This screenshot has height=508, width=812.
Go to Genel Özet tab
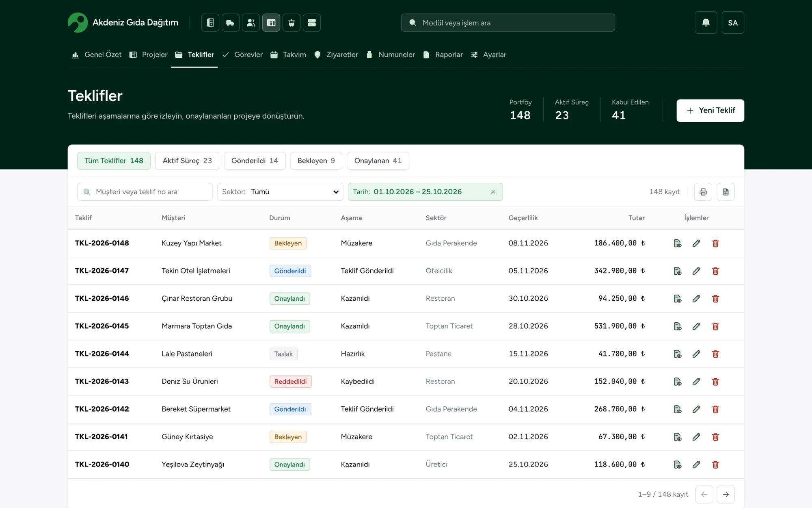tap(97, 54)
